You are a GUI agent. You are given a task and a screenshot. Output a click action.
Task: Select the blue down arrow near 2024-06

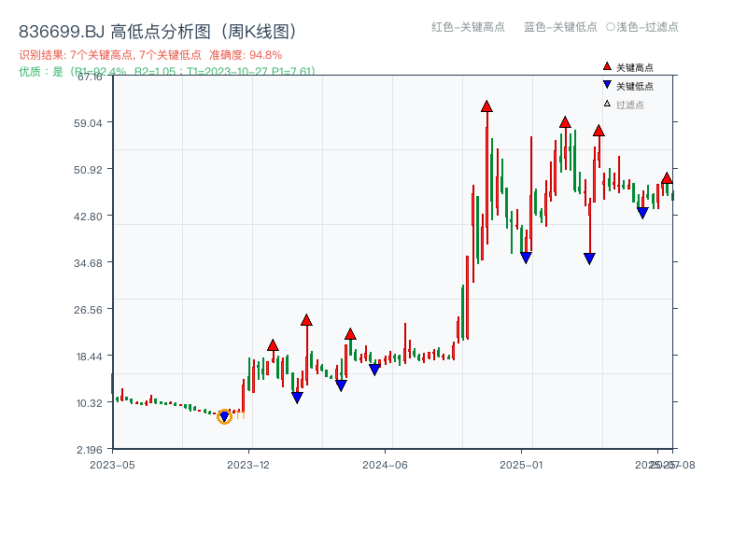pos(373,369)
